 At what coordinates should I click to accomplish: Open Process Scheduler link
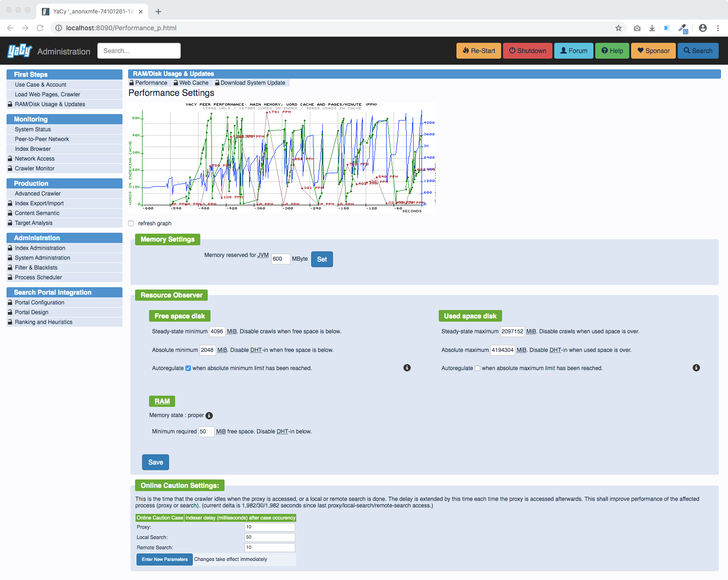(x=64, y=277)
